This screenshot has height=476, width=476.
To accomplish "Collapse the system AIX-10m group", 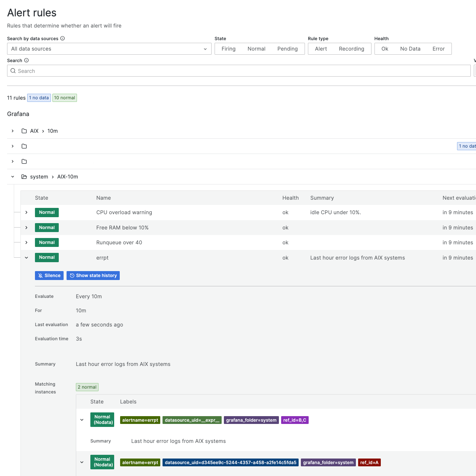I will coord(13,177).
